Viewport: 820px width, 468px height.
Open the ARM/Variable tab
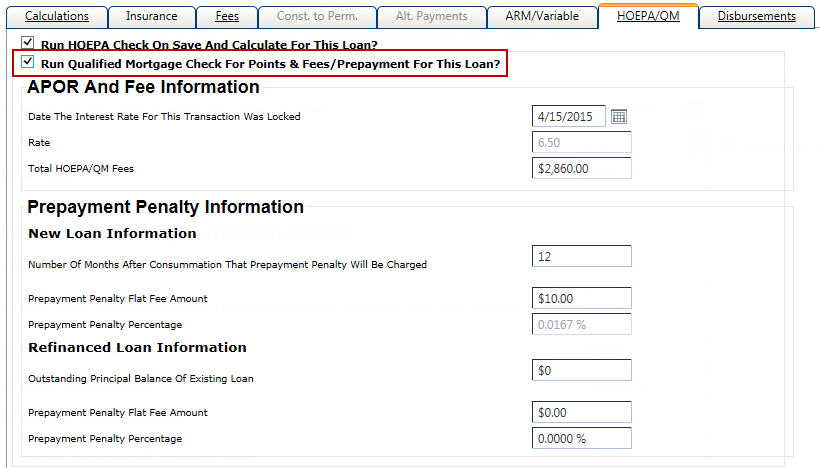541,16
